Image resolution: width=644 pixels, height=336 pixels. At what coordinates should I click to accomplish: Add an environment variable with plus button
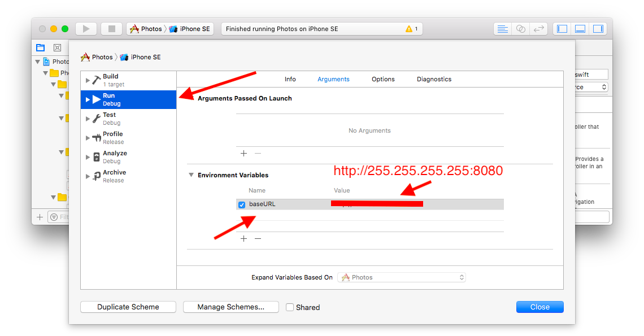pos(243,239)
